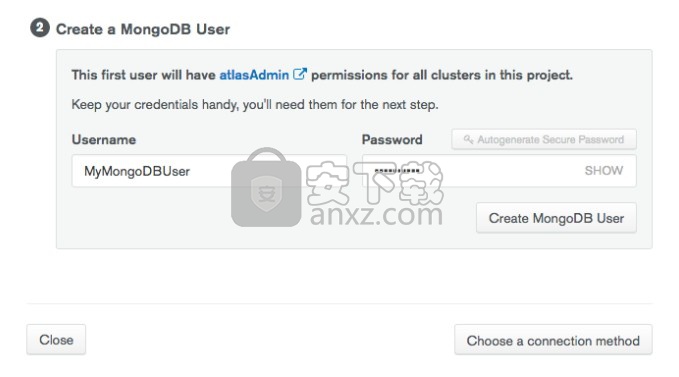The width and height of the screenshot is (679, 377).
Task: Click the 'This first user will have' text
Action: (x=143, y=75)
